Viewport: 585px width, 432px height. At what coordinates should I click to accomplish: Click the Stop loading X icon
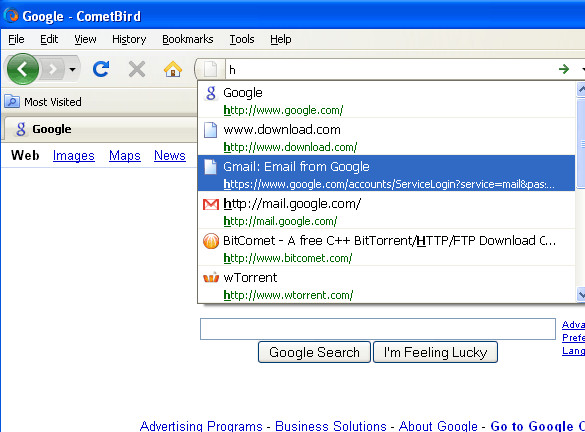(x=137, y=69)
